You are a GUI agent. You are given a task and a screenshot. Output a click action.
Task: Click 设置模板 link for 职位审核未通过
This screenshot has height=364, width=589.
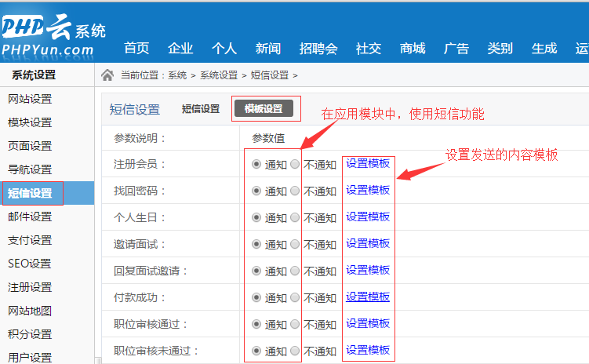click(368, 350)
